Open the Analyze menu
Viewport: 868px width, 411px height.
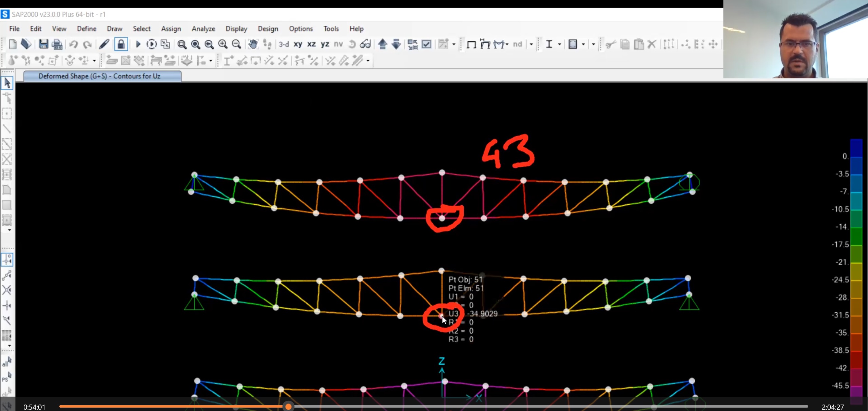coord(203,29)
